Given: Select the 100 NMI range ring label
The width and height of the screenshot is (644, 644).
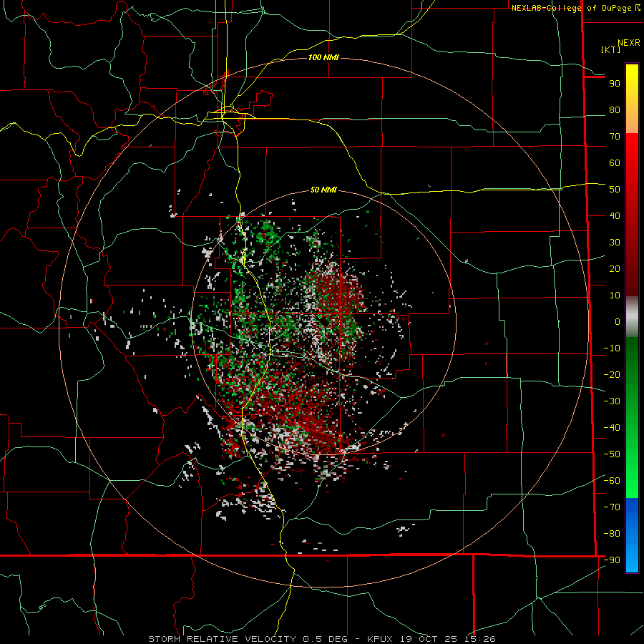Looking at the screenshot, I should tap(323, 57).
